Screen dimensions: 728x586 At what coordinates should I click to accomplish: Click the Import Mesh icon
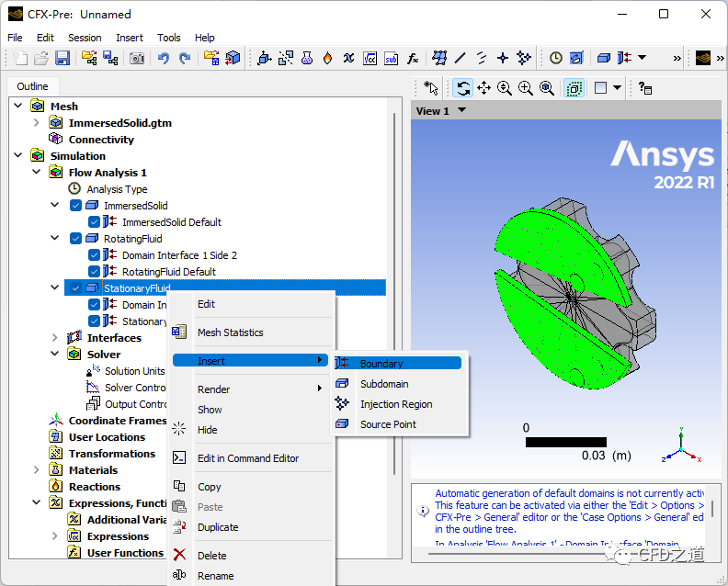(x=211, y=58)
